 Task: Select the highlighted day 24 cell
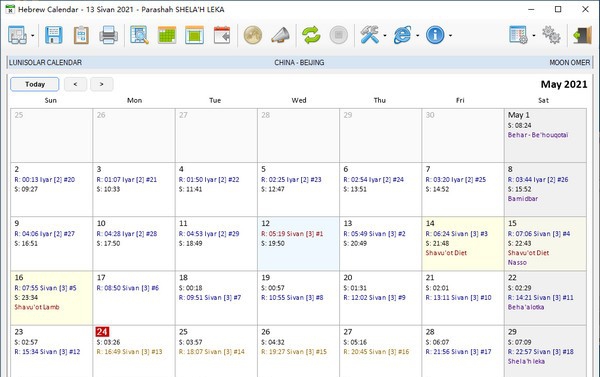click(x=134, y=351)
